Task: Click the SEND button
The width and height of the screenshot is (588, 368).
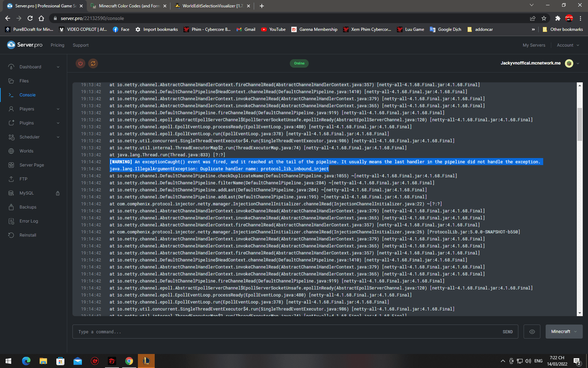Action: coord(507,332)
